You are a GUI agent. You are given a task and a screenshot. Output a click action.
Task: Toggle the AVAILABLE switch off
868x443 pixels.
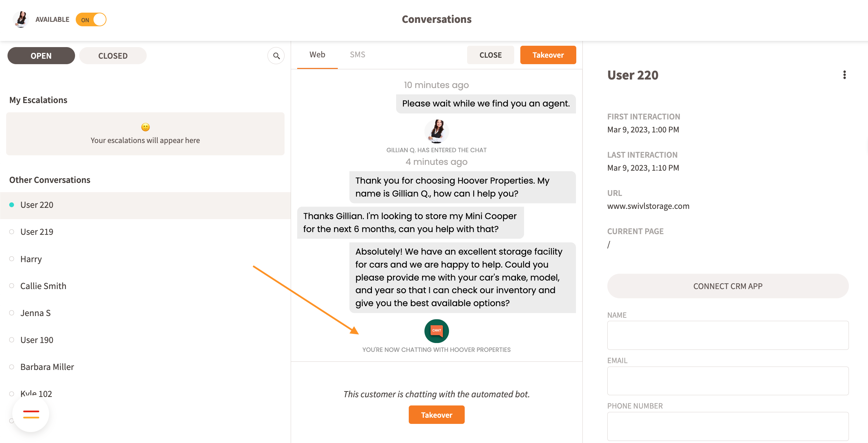pos(91,19)
